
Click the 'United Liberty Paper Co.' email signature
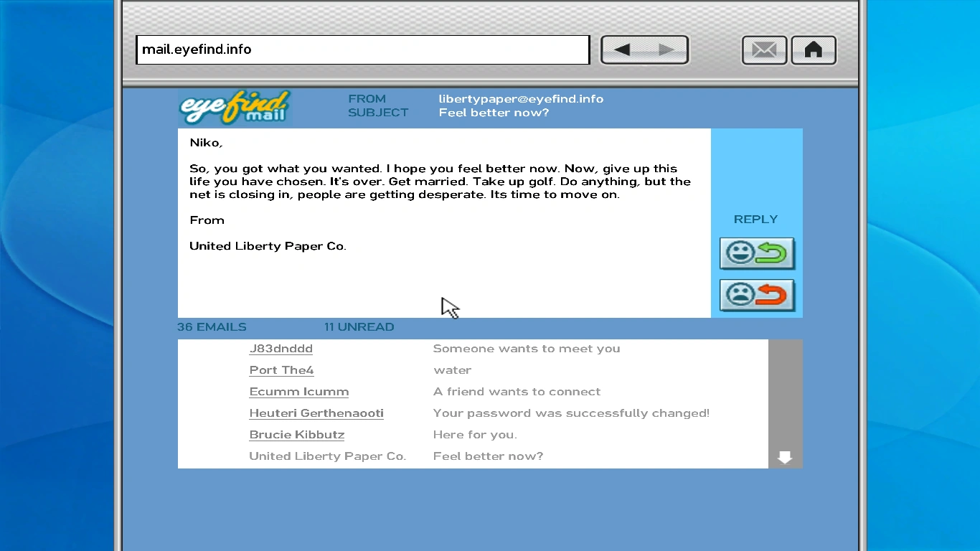click(268, 246)
